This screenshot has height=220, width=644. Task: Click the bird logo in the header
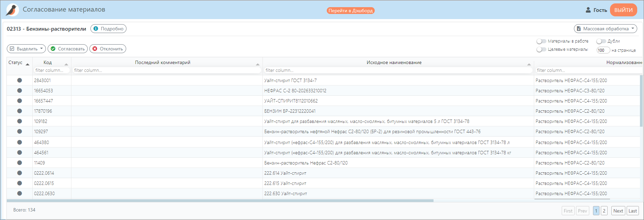click(12, 10)
